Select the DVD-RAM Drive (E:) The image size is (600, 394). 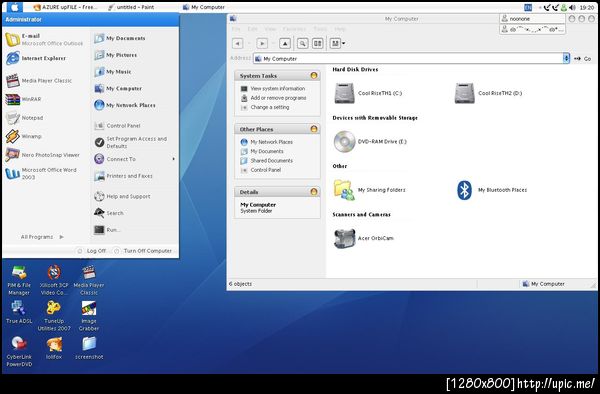point(370,142)
